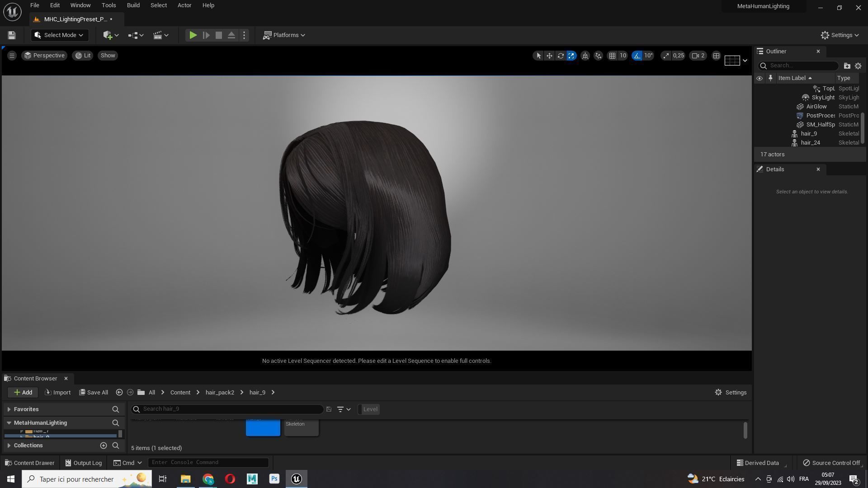The image size is (868, 488).
Task: Expand the Favorites section
Action: [x=9, y=409]
